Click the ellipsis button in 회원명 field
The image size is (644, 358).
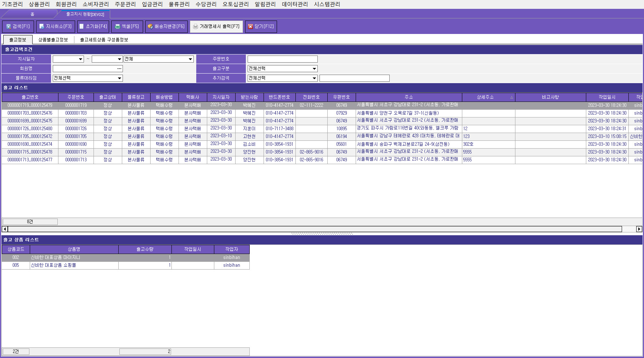click(x=119, y=69)
